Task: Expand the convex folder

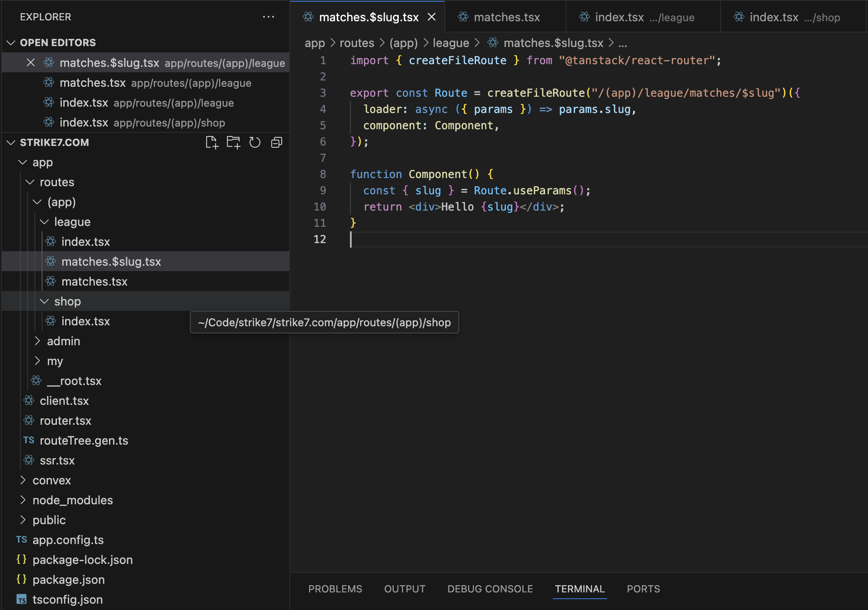Action: click(x=23, y=480)
